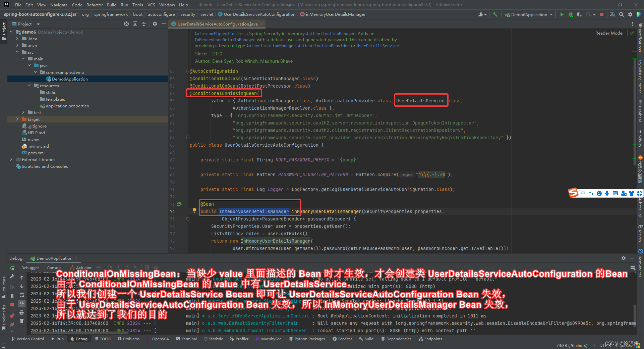Start debugging with the bug icon
The image size is (644, 349).
(x=570, y=14)
